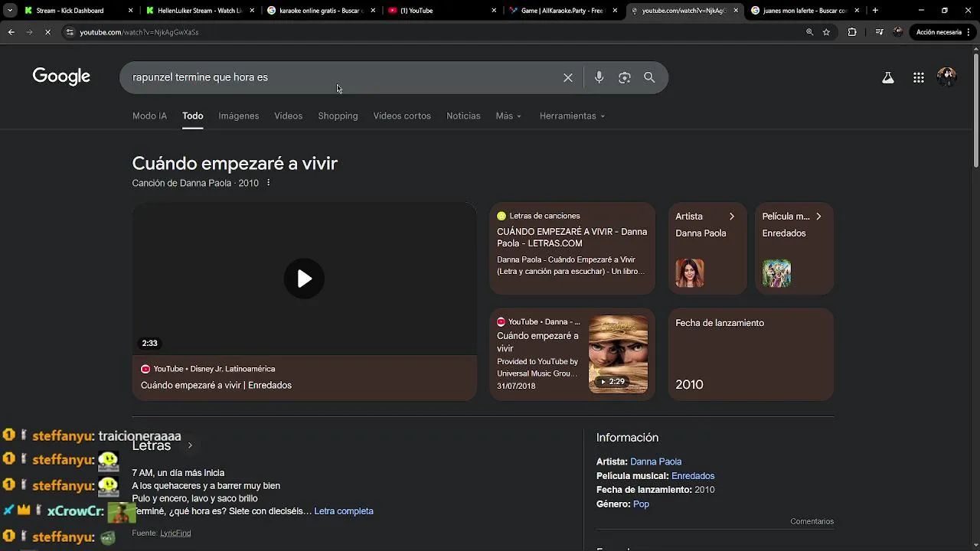Clear the search query with X
The height and width of the screenshot is (551, 980).
(x=568, y=77)
